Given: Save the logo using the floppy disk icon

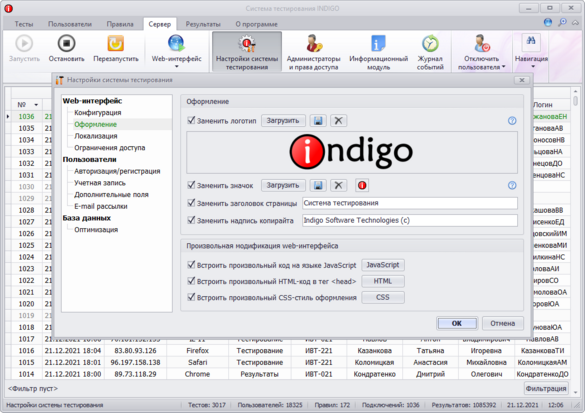Looking at the screenshot, I should pos(318,121).
